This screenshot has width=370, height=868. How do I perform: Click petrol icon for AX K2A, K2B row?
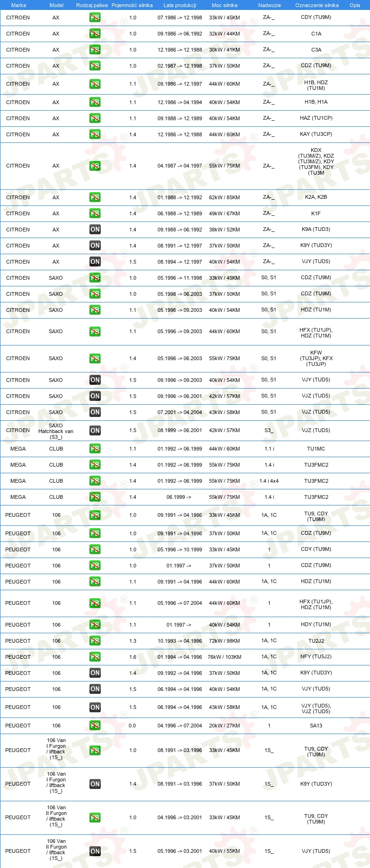[95, 197]
